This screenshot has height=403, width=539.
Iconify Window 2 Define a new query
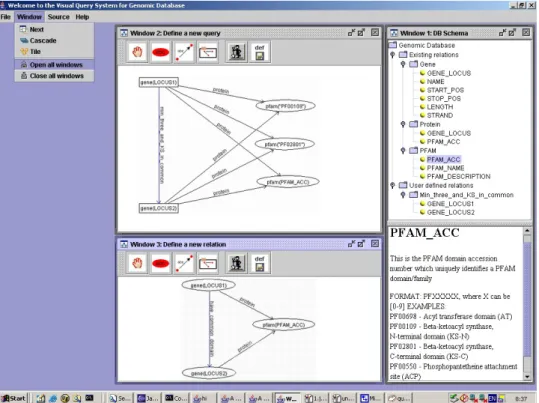(x=351, y=33)
